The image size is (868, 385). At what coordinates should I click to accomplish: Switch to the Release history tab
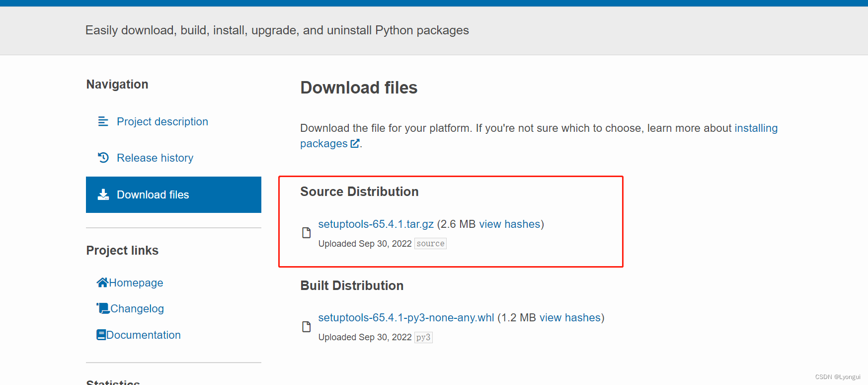click(x=155, y=158)
